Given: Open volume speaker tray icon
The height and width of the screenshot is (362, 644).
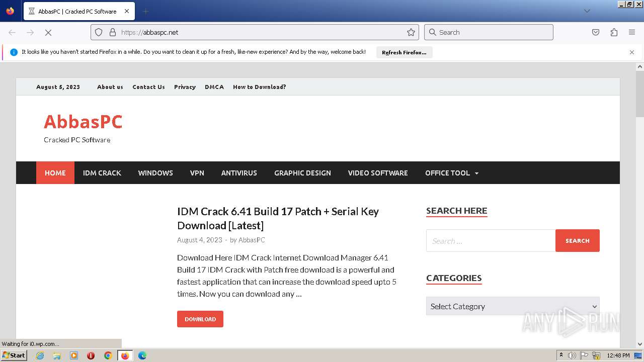Looking at the screenshot, I should tap(572, 355).
